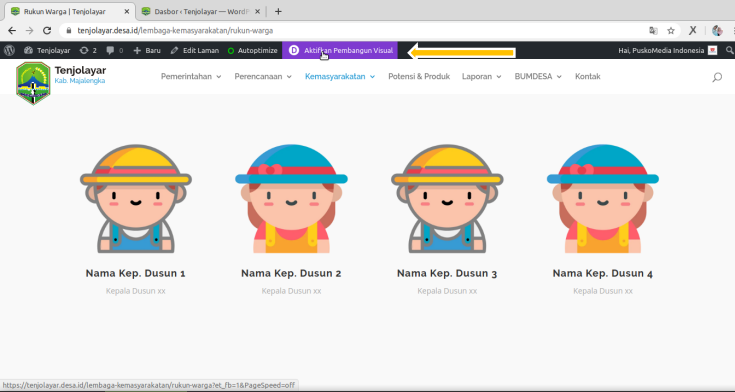
Task: Expand the Pemerintahan dropdown menu
Action: pyautogui.click(x=191, y=76)
